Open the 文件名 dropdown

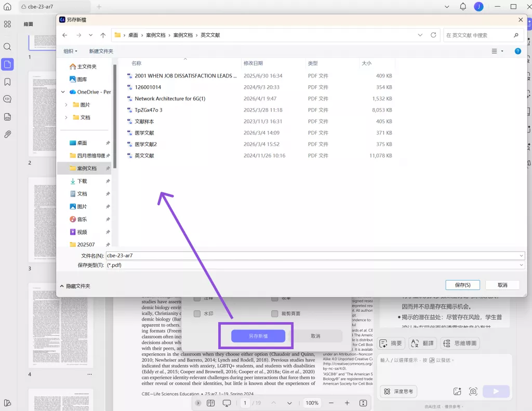tap(521, 256)
